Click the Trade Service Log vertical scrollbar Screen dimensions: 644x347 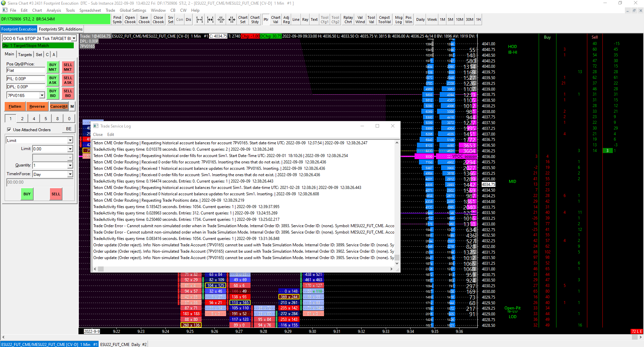tap(397, 203)
